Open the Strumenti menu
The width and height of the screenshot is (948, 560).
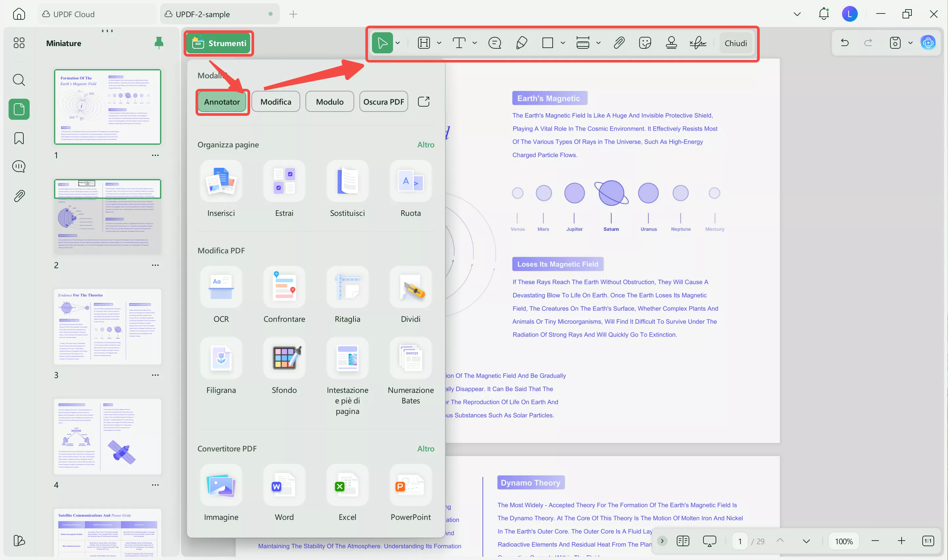[219, 43]
